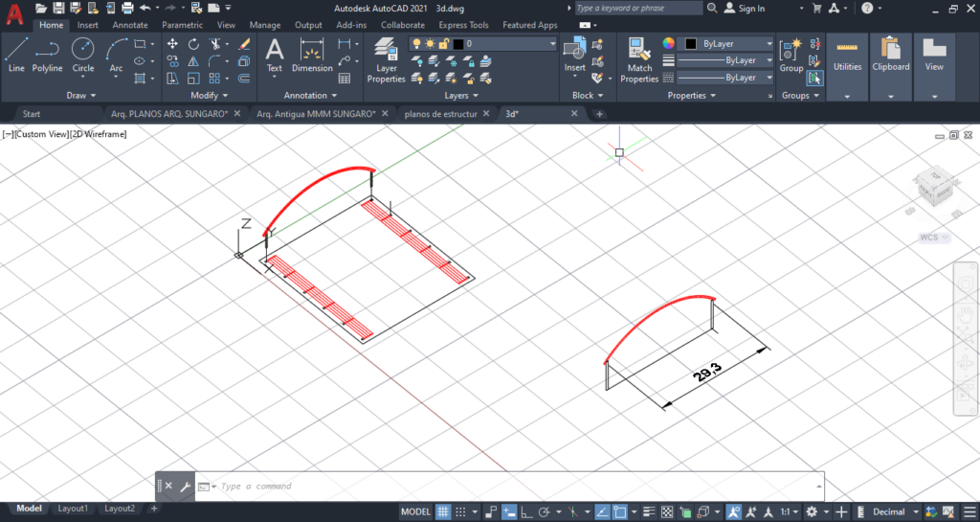Click the 2D Wireframe visual style label
The image size is (980, 522).
point(99,134)
